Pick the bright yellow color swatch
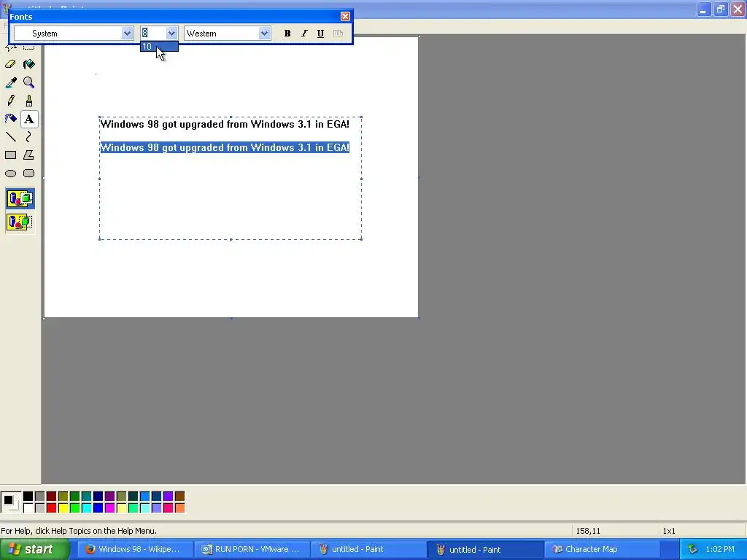 tap(63, 508)
